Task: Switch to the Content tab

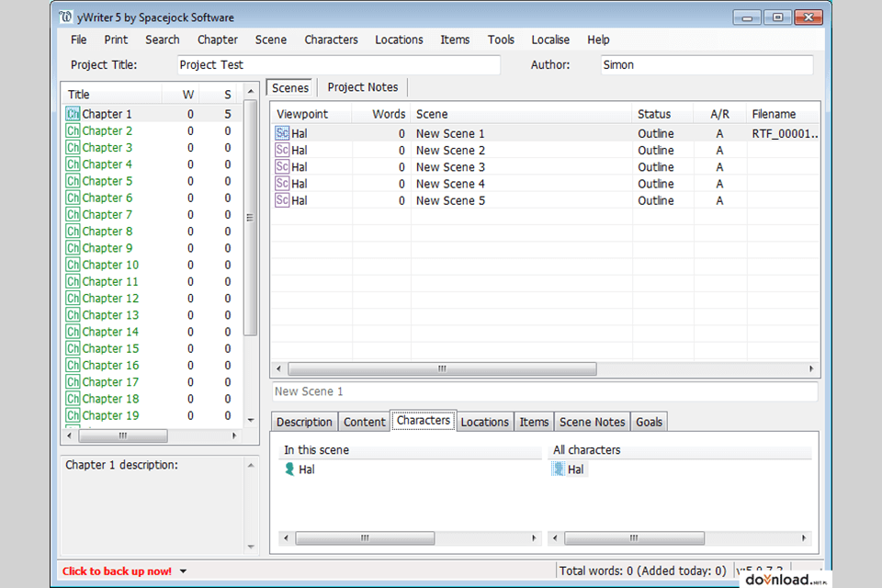Action: click(x=364, y=422)
